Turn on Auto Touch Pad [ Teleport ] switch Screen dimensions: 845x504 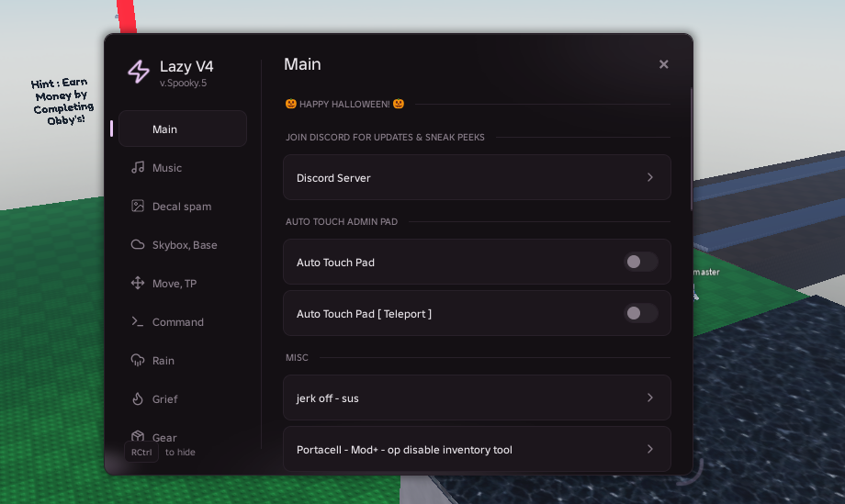pos(641,313)
